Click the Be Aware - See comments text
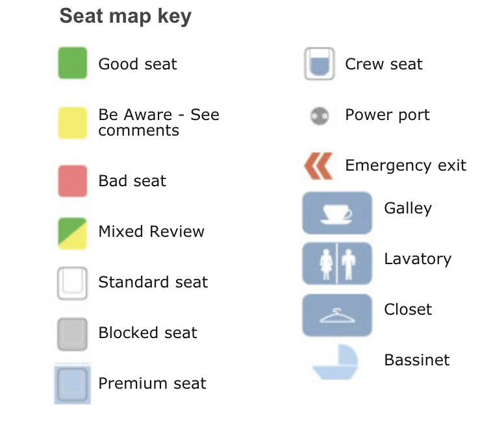This screenshot has width=504, height=440. [158, 123]
